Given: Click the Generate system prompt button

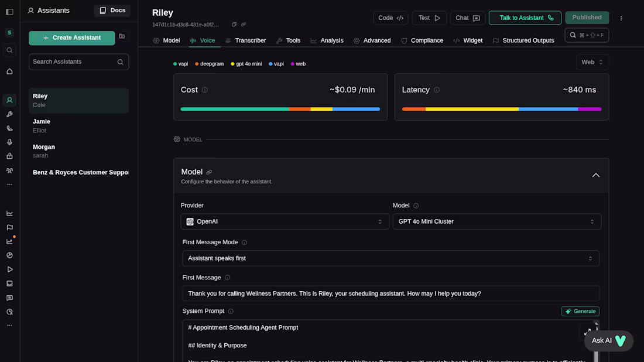Looking at the screenshot, I should [580, 312].
